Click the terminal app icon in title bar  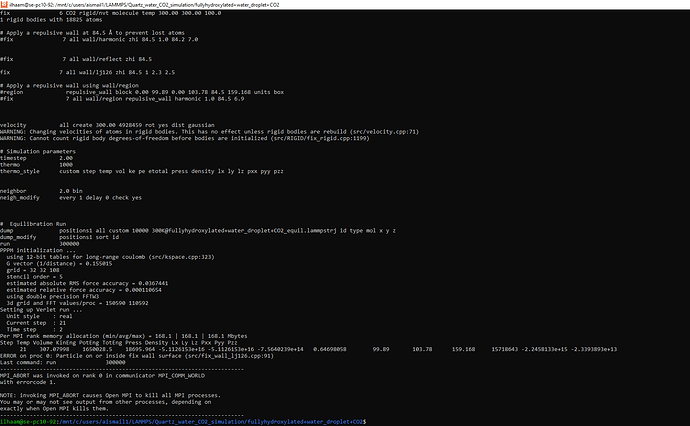[x=4, y=4]
